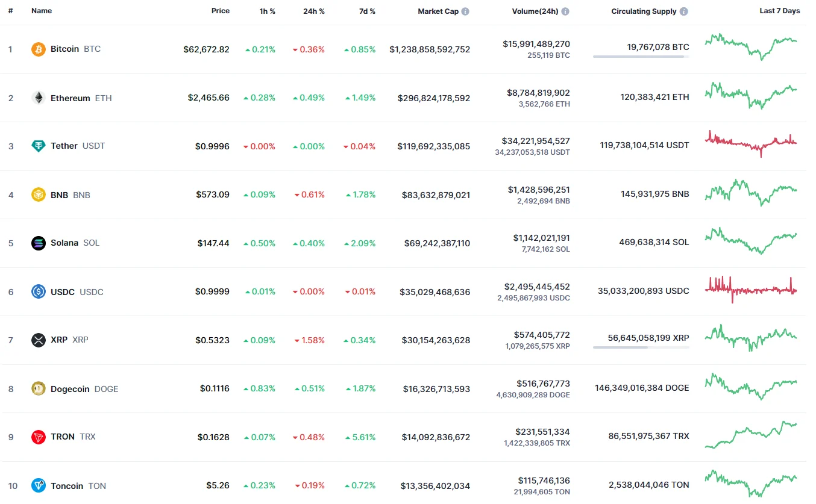Image resolution: width=816 pixels, height=504 pixels.
Task: Click the Dogecoin logo icon
Action: [x=39, y=388]
